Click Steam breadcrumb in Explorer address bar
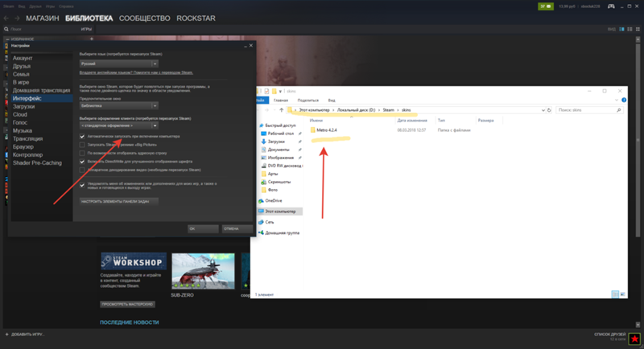 [388, 110]
